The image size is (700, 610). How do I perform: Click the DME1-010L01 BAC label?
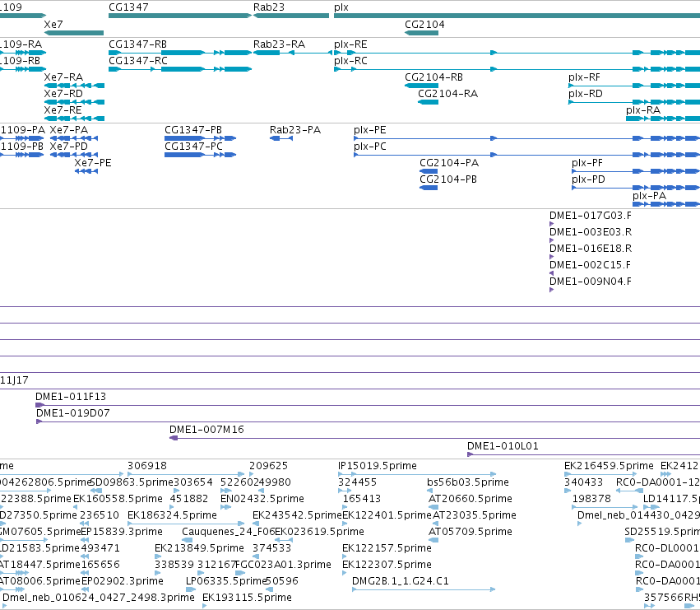[503, 446]
